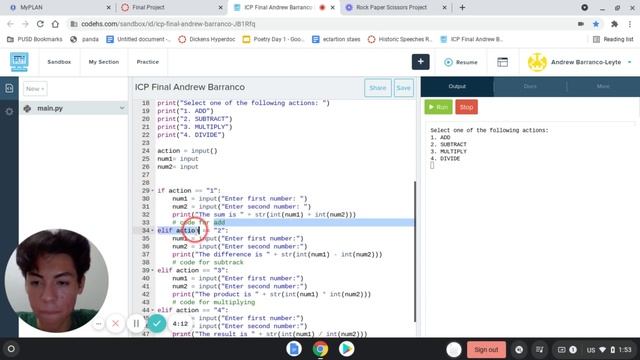Open the Poetry Day 1 bookmark

point(273,39)
